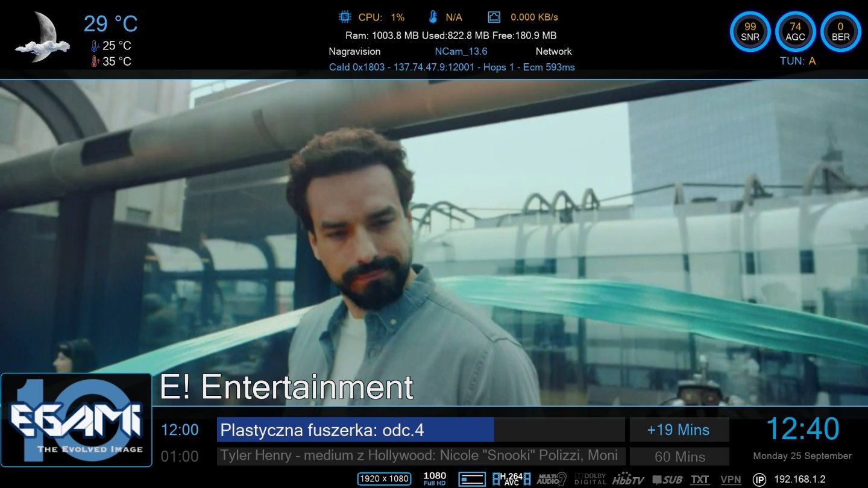The width and height of the screenshot is (868, 488).
Task: Click the CPU chip icon
Action: pyautogui.click(x=345, y=17)
